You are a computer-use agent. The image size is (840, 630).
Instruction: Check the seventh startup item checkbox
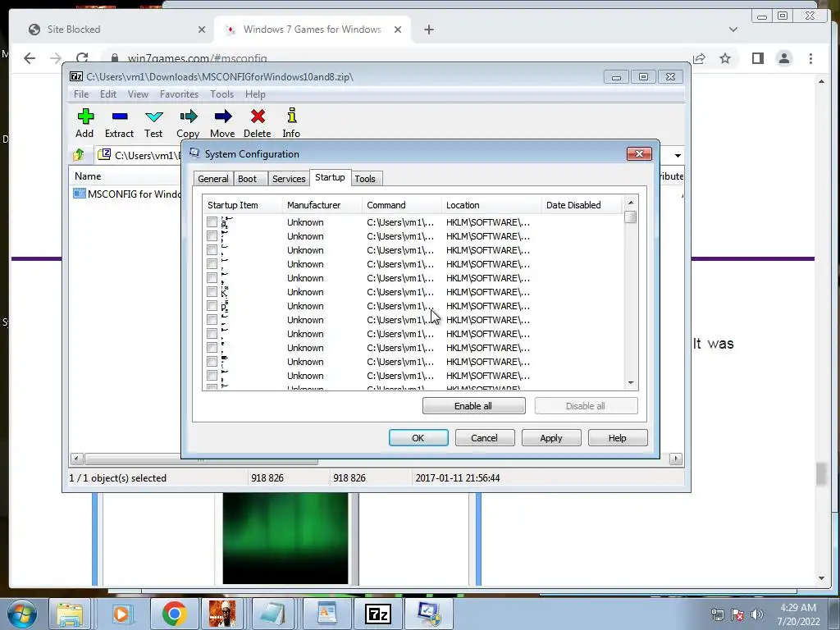[x=212, y=305]
